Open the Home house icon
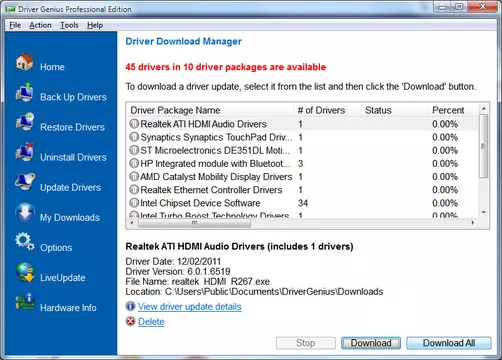 (24, 62)
